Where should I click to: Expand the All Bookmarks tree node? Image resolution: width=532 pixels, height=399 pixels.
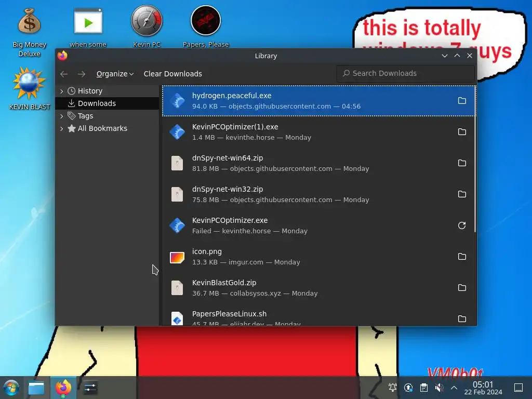(61, 129)
